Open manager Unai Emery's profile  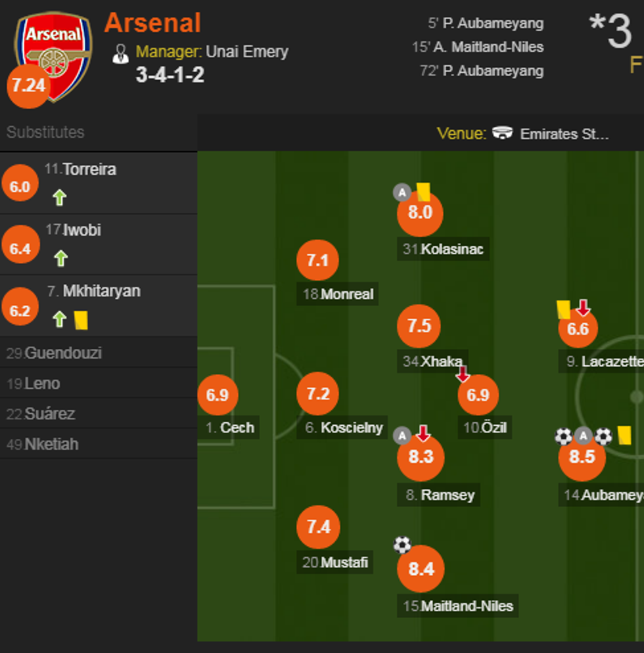pos(246,52)
